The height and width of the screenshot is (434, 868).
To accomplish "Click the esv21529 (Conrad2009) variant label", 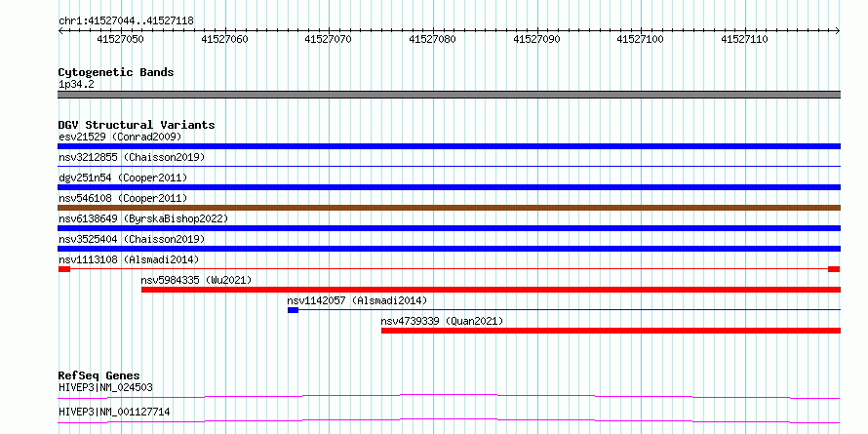I will pyautogui.click(x=120, y=137).
